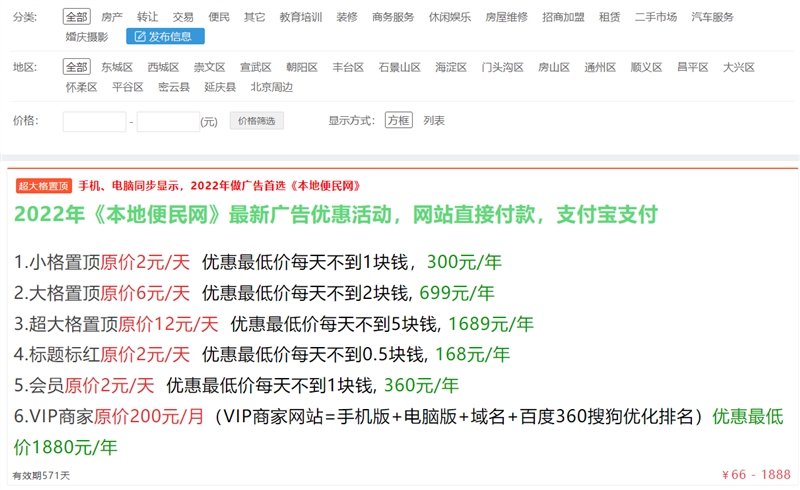800x490 pixels.
Task: Select the 房产 category
Action: [x=112, y=17]
